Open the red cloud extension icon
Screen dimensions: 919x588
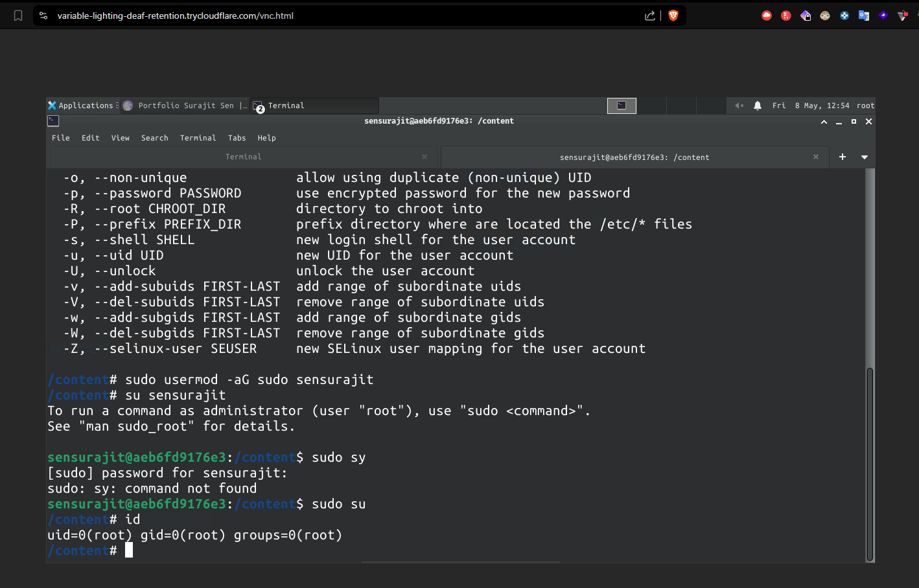[767, 16]
